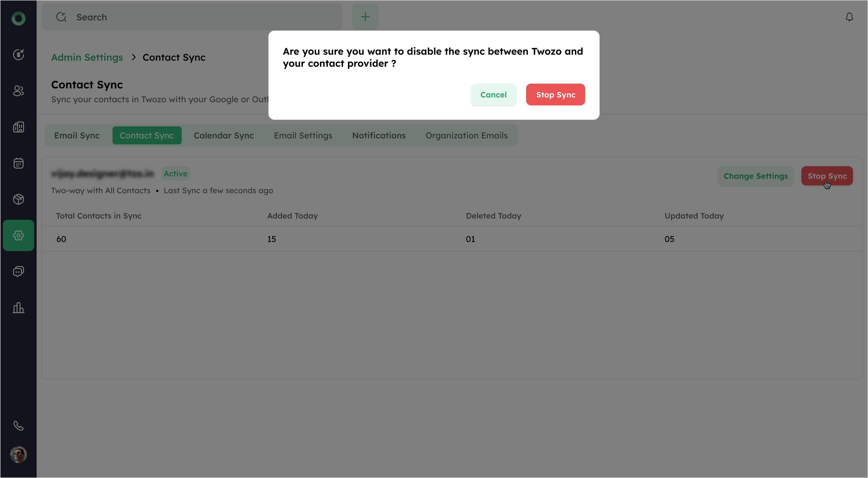Open the Settings gear icon
The width and height of the screenshot is (868, 478).
19,235
